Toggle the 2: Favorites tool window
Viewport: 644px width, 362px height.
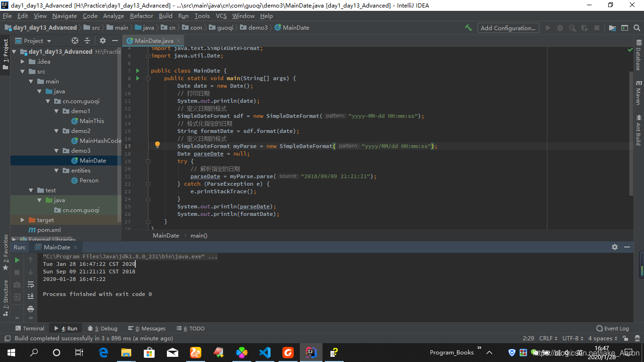pos(5,252)
